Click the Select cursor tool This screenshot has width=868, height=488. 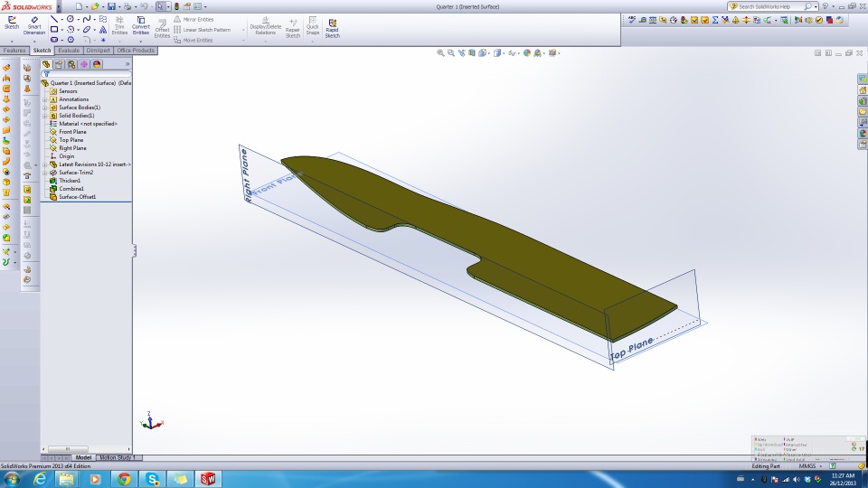click(160, 6)
